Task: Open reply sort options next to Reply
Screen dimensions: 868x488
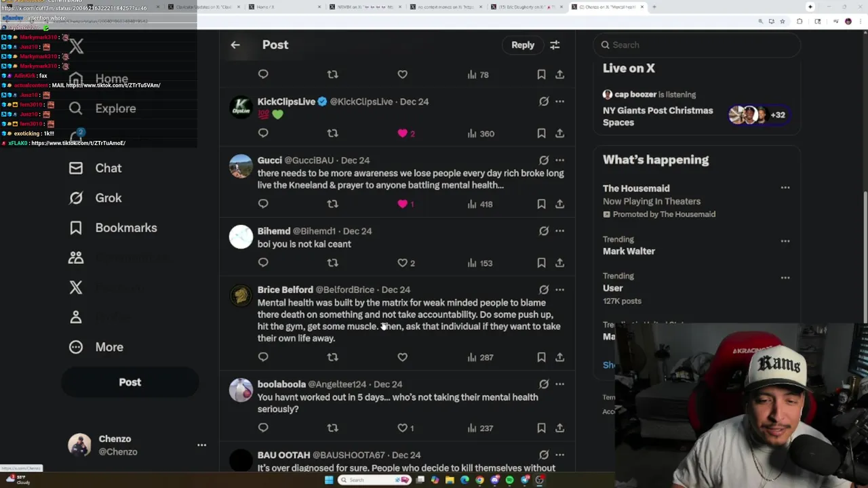Action: [555, 45]
